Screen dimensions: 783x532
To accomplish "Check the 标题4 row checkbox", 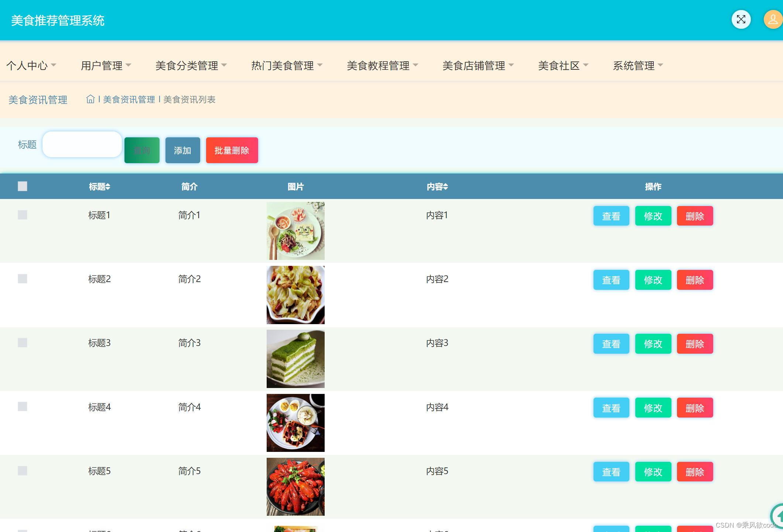I will pyautogui.click(x=23, y=406).
